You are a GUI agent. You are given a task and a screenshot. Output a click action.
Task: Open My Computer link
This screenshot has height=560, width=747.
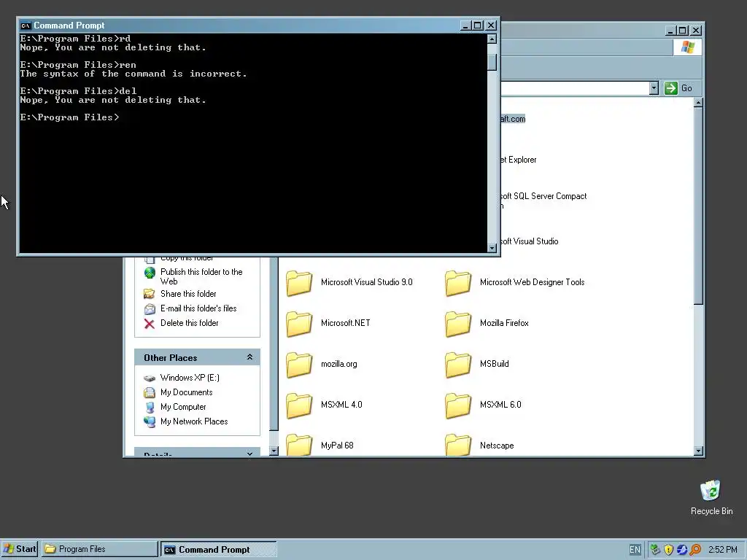tap(183, 407)
